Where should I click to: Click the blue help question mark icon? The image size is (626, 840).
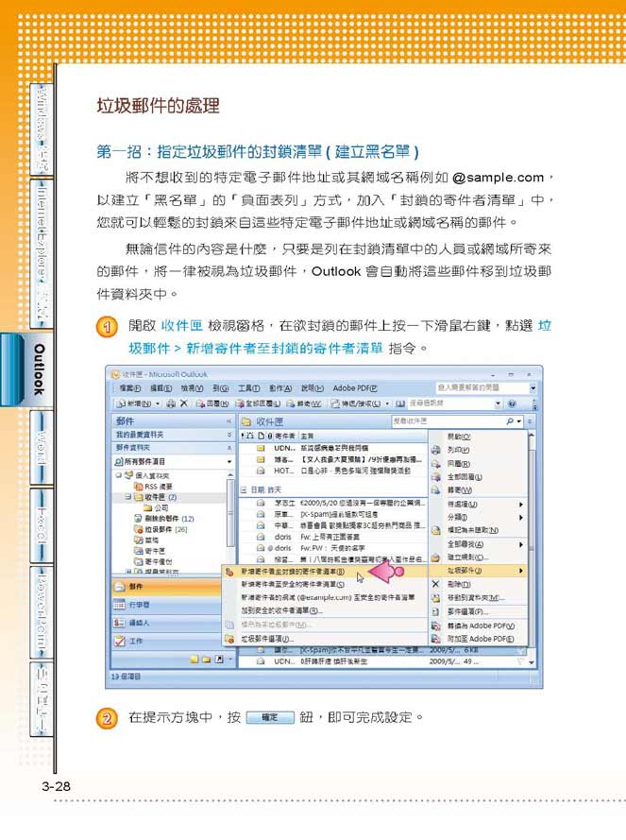click(x=512, y=403)
